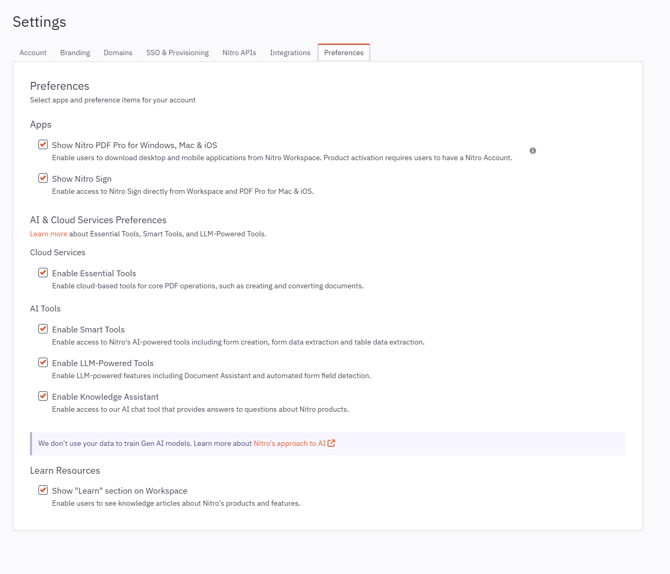
Task: Uncheck Show "Learn" section on Workspace checkbox
Action: click(x=43, y=490)
